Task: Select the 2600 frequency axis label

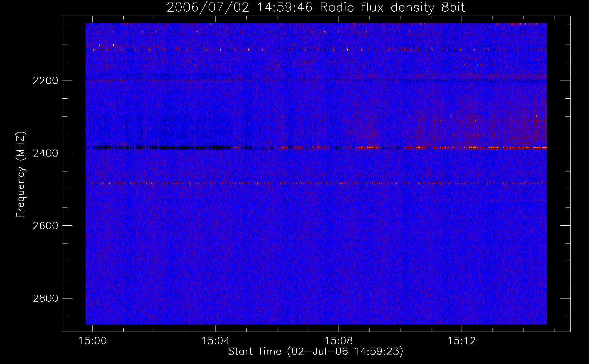Action: point(46,226)
